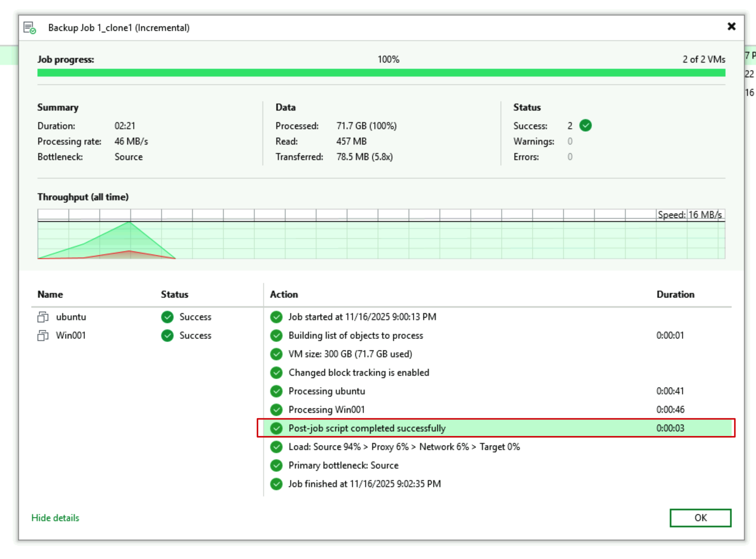Click the check icon for Job started entry
Viewport: 756px width, 559px height.
coord(276,317)
